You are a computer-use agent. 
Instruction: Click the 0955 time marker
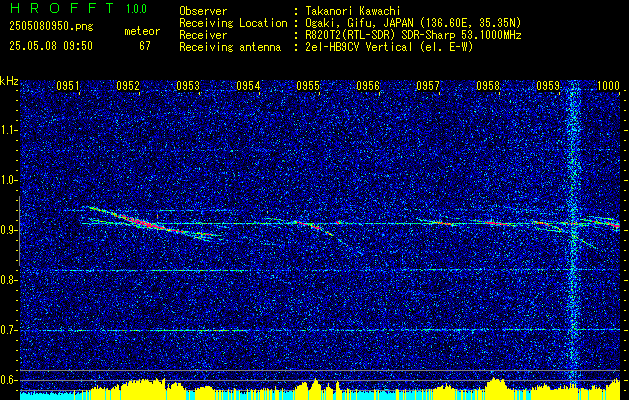coord(308,85)
